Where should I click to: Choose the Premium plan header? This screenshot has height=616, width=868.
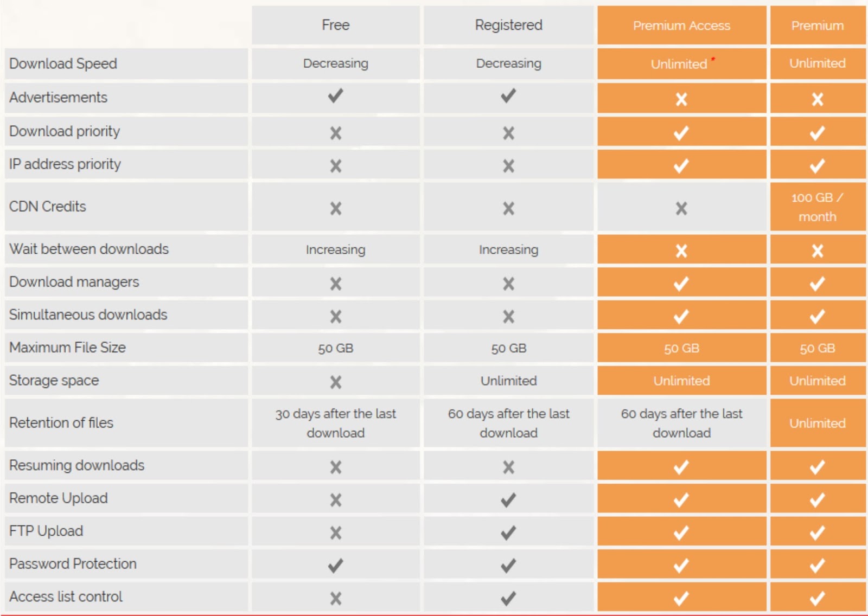[818, 25]
